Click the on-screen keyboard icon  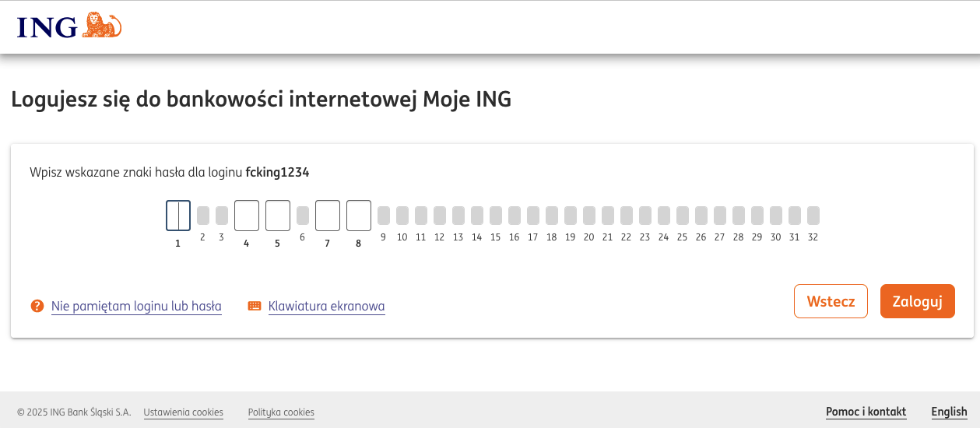(x=255, y=306)
